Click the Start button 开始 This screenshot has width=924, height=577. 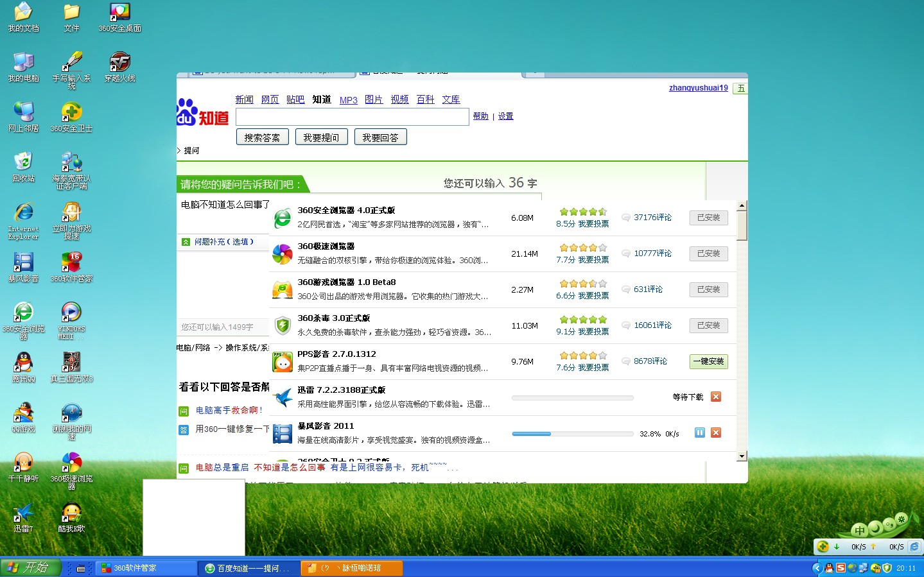(30, 567)
